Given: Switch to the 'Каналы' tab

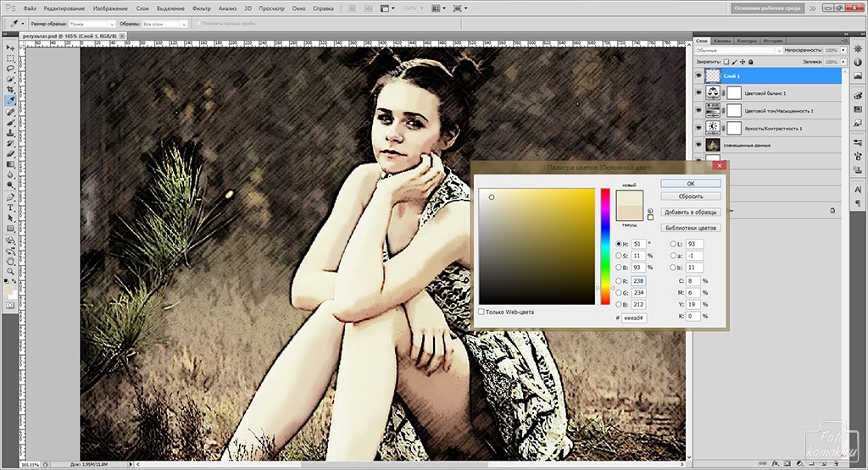Looking at the screenshot, I should click(722, 41).
